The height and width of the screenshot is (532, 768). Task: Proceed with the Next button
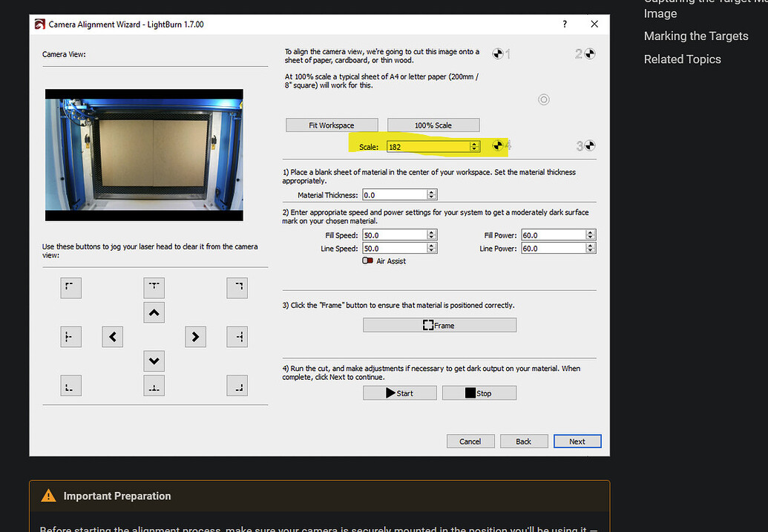point(577,441)
